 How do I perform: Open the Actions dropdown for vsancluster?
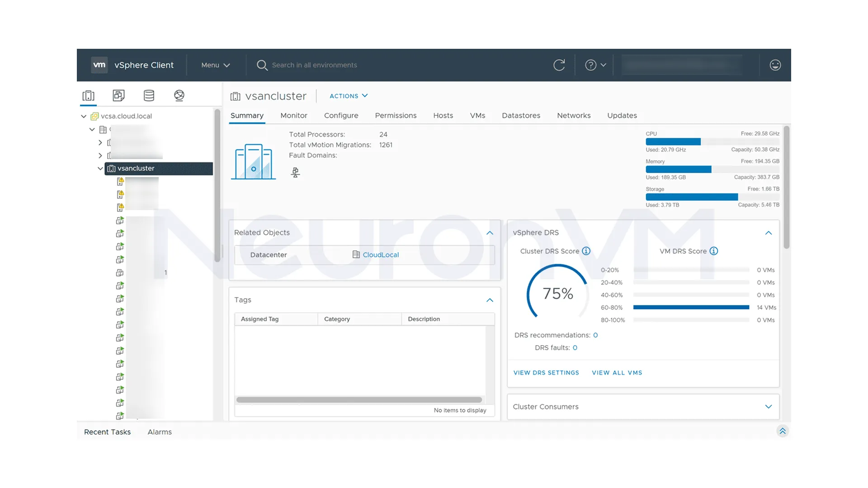(x=348, y=96)
